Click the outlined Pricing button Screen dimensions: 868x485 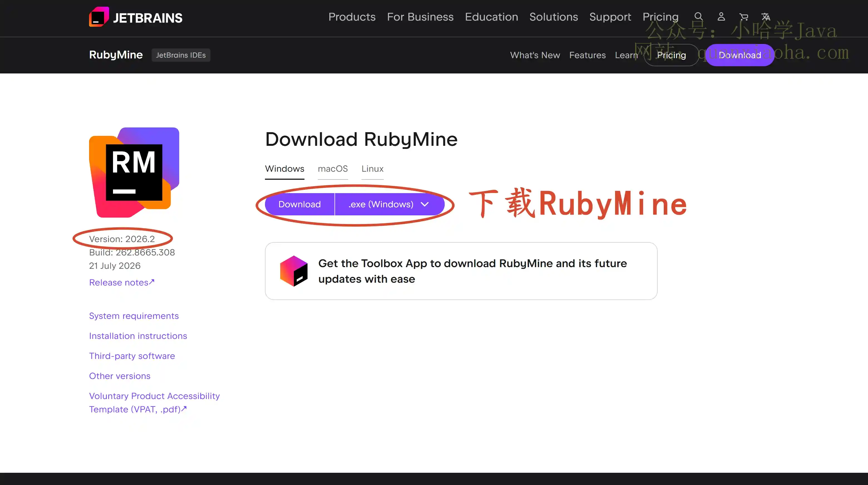pyautogui.click(x=671, y=55)
